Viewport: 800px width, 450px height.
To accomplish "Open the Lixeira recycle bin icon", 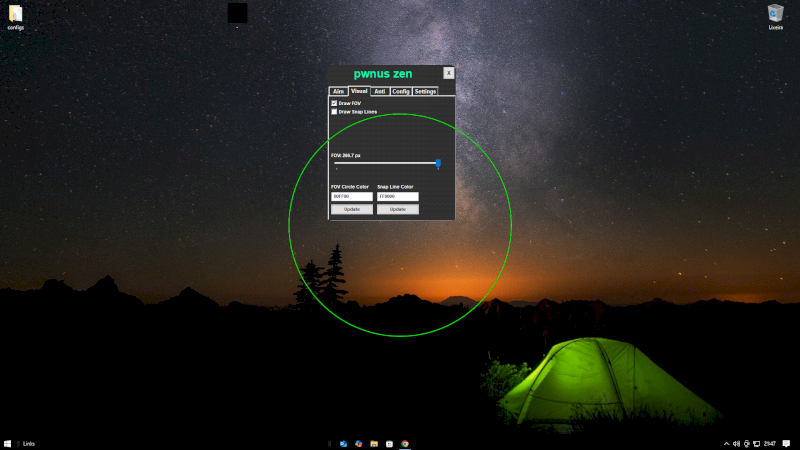I will pyautogui.click(x=775, y=14).
